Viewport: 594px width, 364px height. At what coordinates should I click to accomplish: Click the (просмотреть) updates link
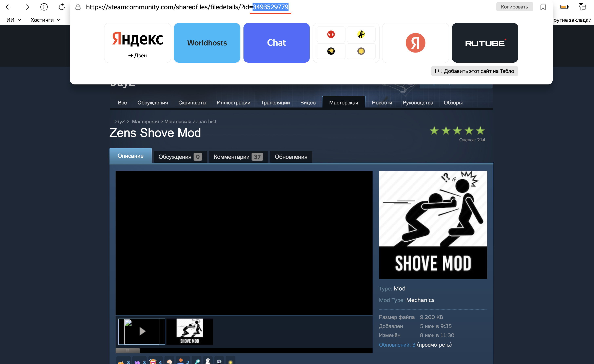(434, 345)
